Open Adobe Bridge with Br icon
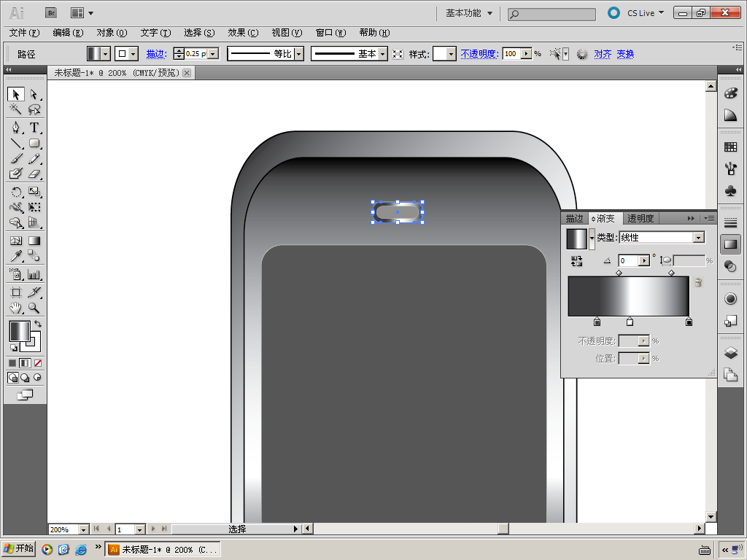Image resolution: width=747 pixels, height=560 pixels. tap(51, 13)
